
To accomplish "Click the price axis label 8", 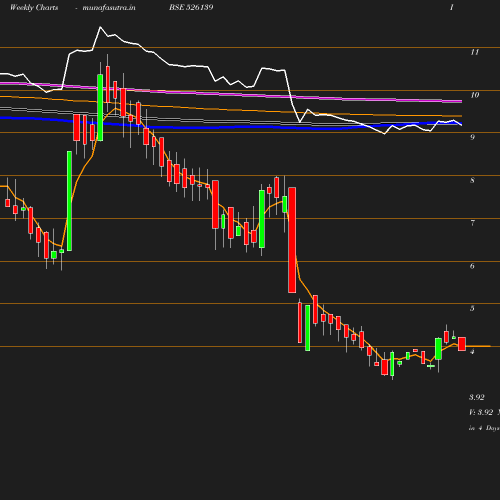I will [x=472, y=181].
